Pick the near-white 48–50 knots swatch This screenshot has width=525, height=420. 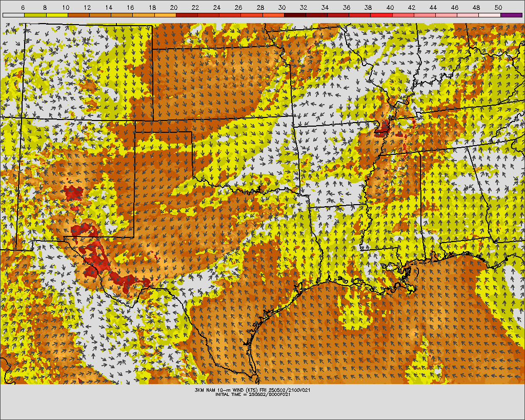(490, 15)
